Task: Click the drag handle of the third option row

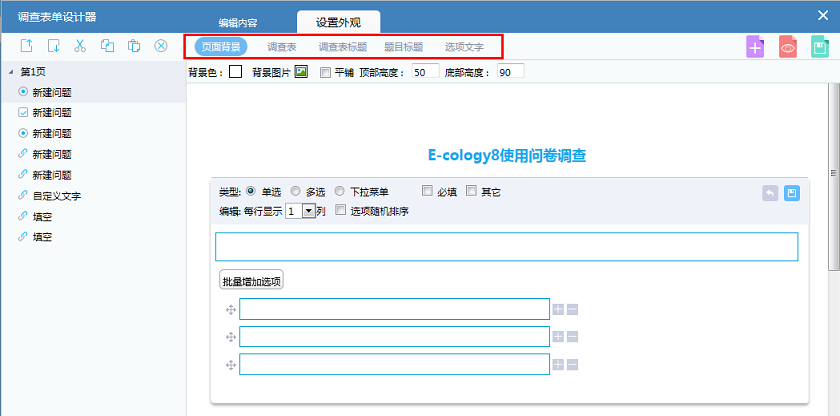Action: [231, 365]
